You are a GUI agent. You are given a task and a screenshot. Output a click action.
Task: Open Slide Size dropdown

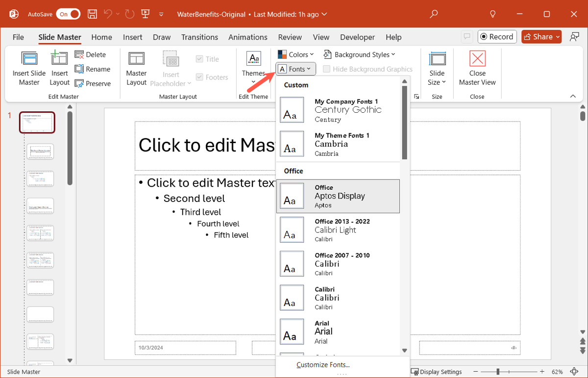point(437,68)
